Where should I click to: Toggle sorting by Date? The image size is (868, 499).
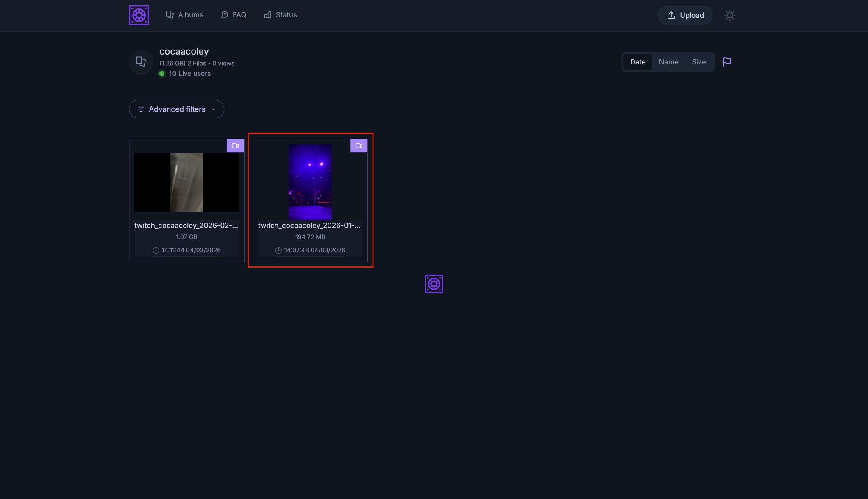(638, 62)
